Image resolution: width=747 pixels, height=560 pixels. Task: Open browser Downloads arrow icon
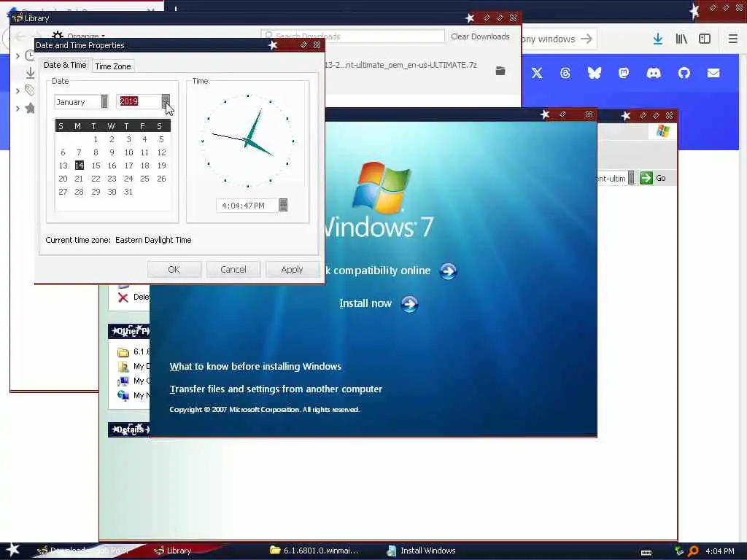658,39
